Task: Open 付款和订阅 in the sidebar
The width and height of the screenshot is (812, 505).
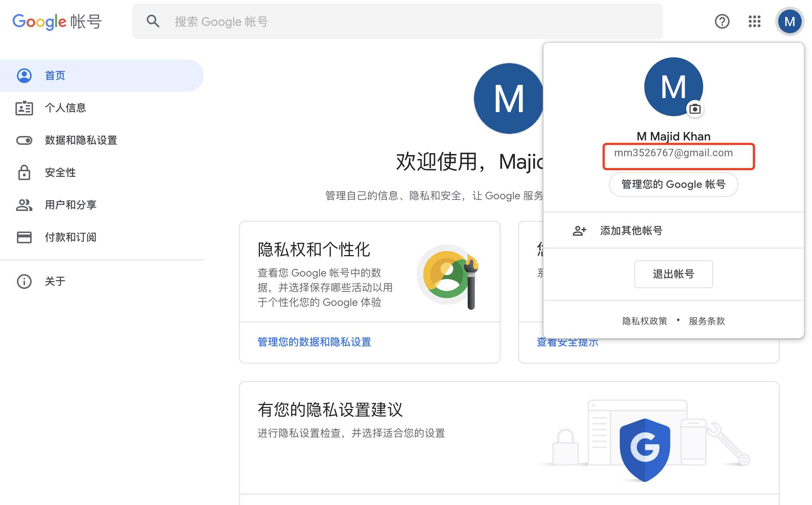Action: [x=101, y=237]
